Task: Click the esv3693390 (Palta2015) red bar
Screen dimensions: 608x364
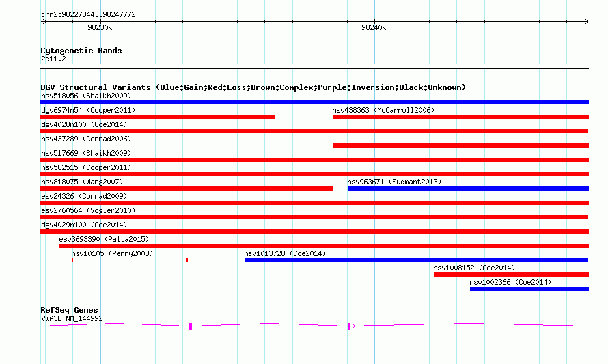Action: coord(324,246)
